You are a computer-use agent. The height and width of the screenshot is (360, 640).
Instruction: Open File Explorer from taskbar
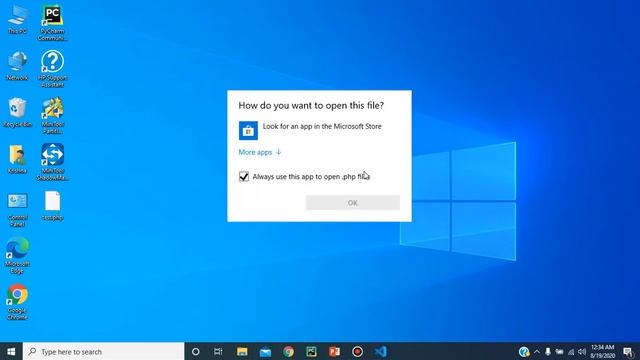pyautogui.click(x=242, y=351)
